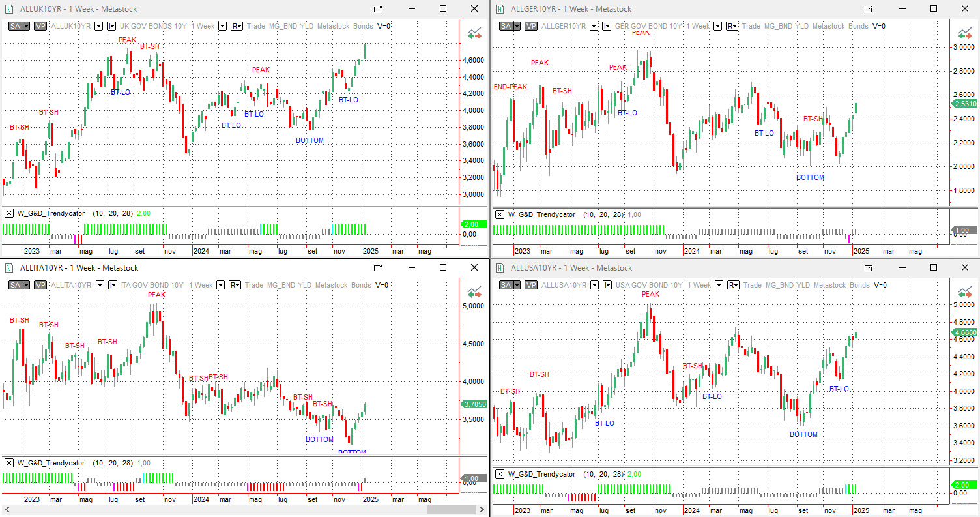Click the 3,7050 price tag on ITA chart
This screenshot has height=517, width=980.
pyautogui.click(x=474, y=404)
